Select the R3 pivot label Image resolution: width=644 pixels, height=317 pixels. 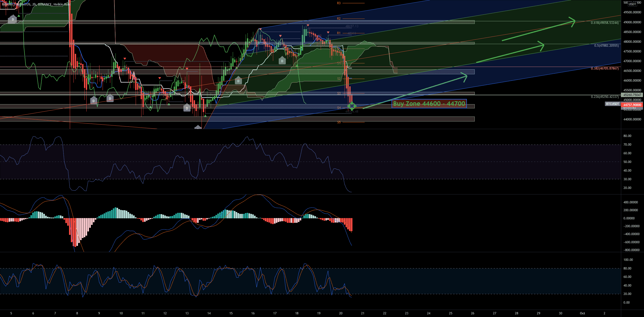pos(339,3)
